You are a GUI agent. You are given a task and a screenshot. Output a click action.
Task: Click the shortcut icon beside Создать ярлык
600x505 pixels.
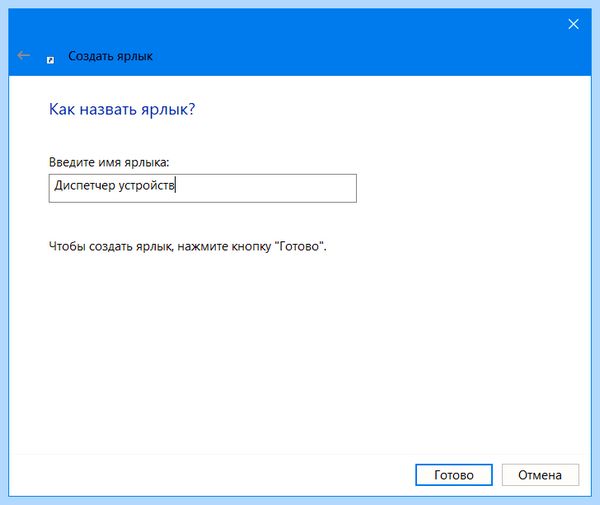click(51, 60)
